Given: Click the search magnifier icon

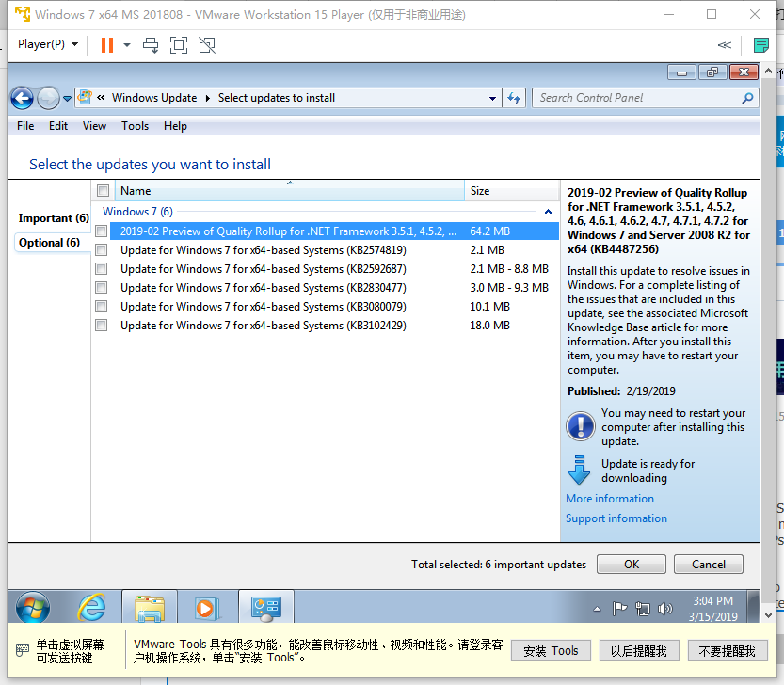Looking at the screenshot, I should click(x=748, y=98).
